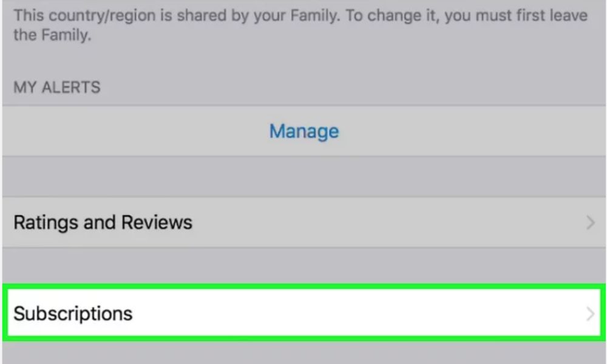The image size is (607, 364).
Task: Click the Family country/region notice text
Action: click(303, 24)
